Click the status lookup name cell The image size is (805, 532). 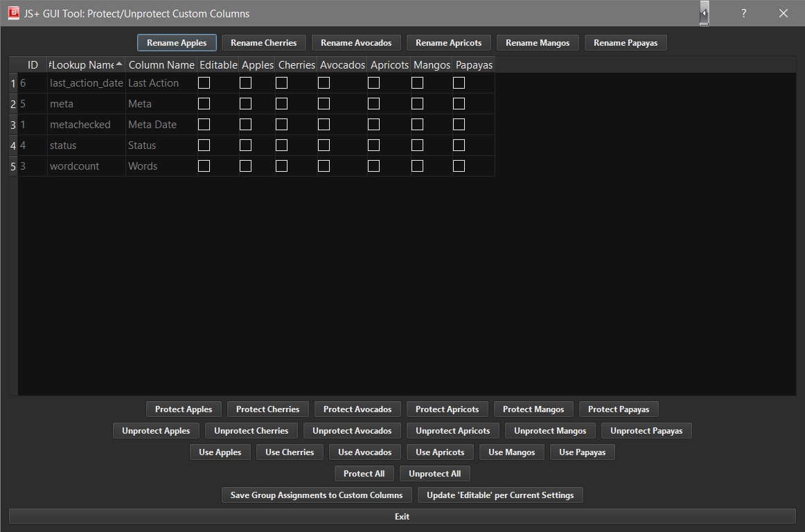86,145
